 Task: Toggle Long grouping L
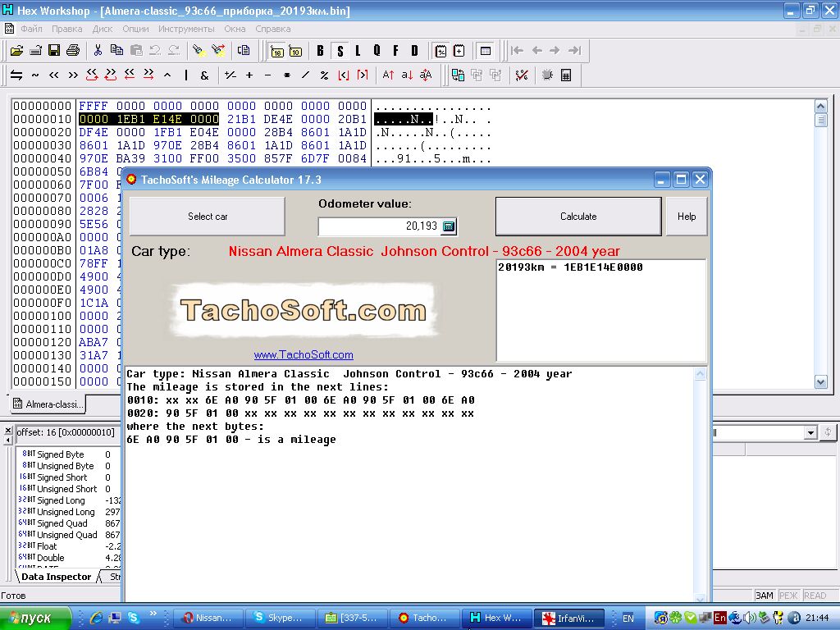pyautogui.click(x=358, y=52)
